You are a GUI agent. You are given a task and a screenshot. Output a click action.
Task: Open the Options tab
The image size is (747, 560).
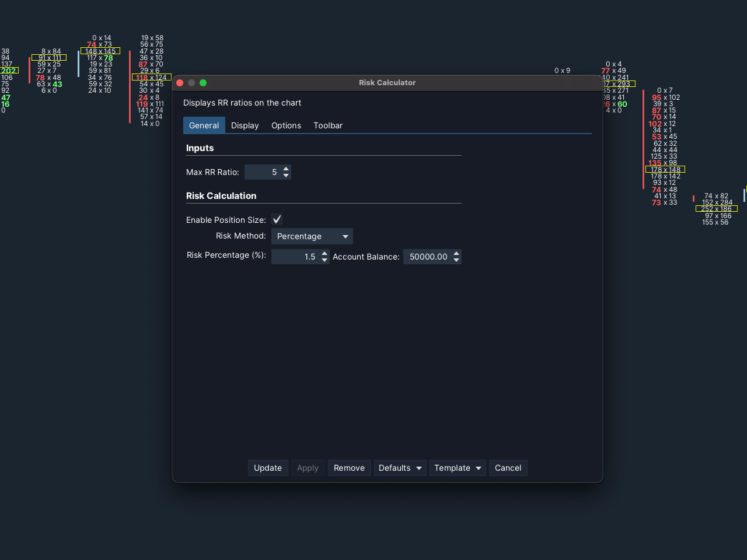click(x=286, y=125)
